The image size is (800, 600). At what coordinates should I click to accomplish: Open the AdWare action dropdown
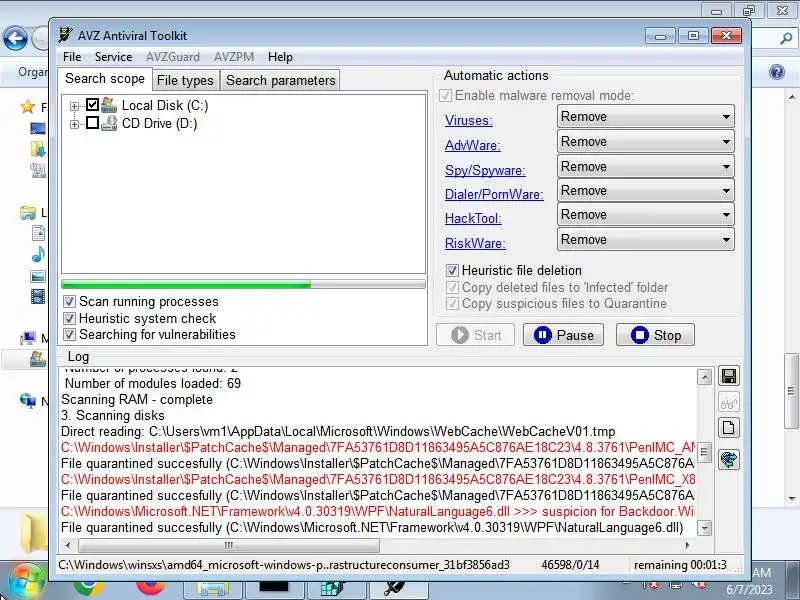pyautogui.click(x=645, y=141)
